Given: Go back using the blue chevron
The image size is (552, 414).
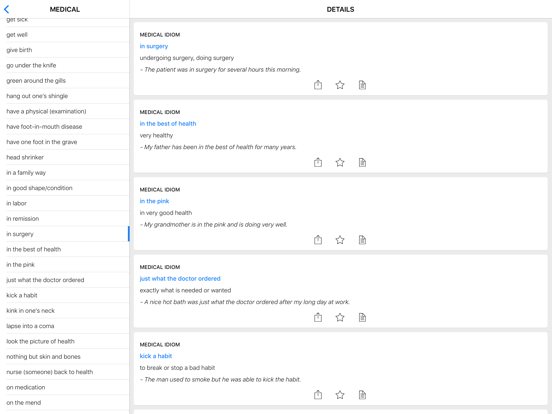Looking at the screenshot, I should (x=6, y=9).
